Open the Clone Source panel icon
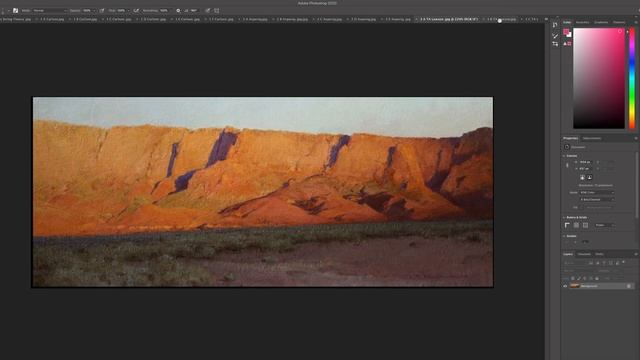 555,44
